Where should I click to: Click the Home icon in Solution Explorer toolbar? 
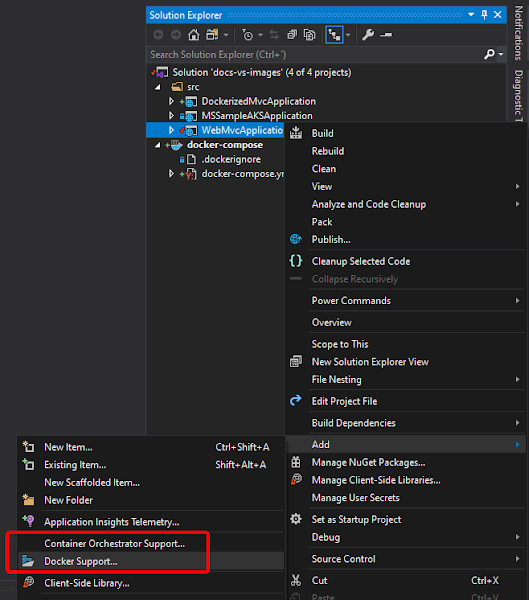pyautogui.click(x=194, y=35)
